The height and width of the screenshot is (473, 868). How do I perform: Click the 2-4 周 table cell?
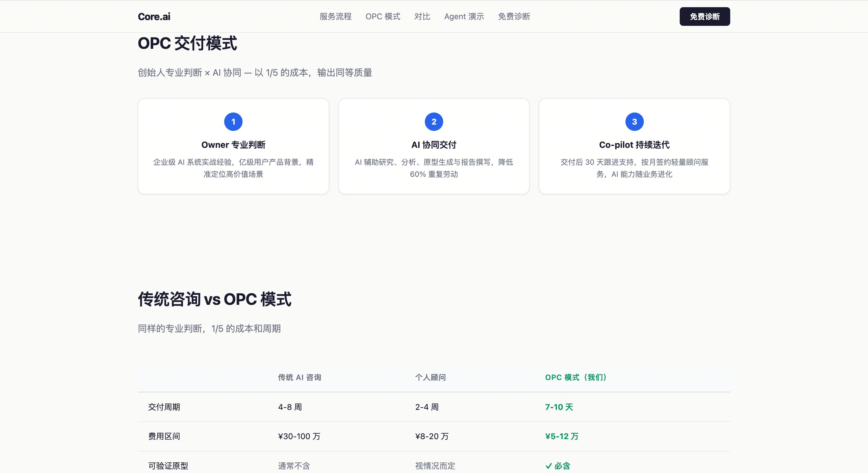(x=427, y=407)
